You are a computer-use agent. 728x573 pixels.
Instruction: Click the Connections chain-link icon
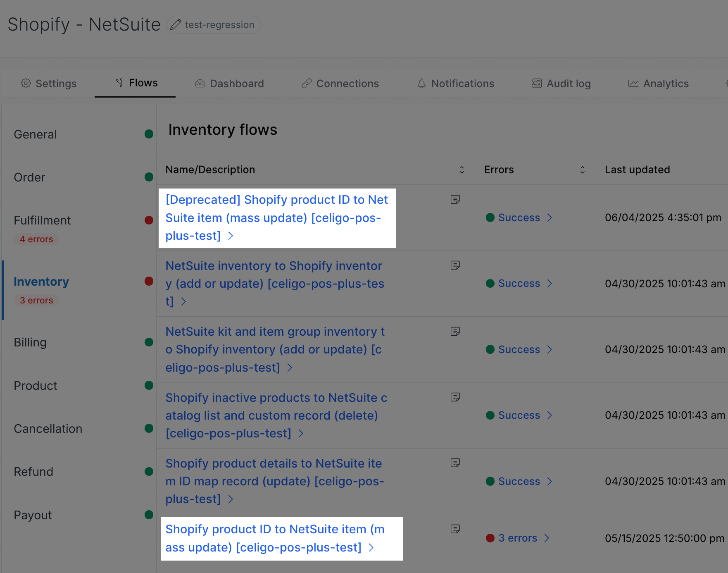(x=306, y=83)
